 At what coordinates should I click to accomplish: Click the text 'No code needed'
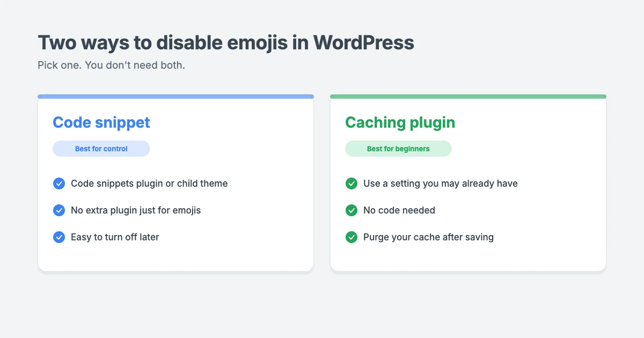click(x=399, y=210)
